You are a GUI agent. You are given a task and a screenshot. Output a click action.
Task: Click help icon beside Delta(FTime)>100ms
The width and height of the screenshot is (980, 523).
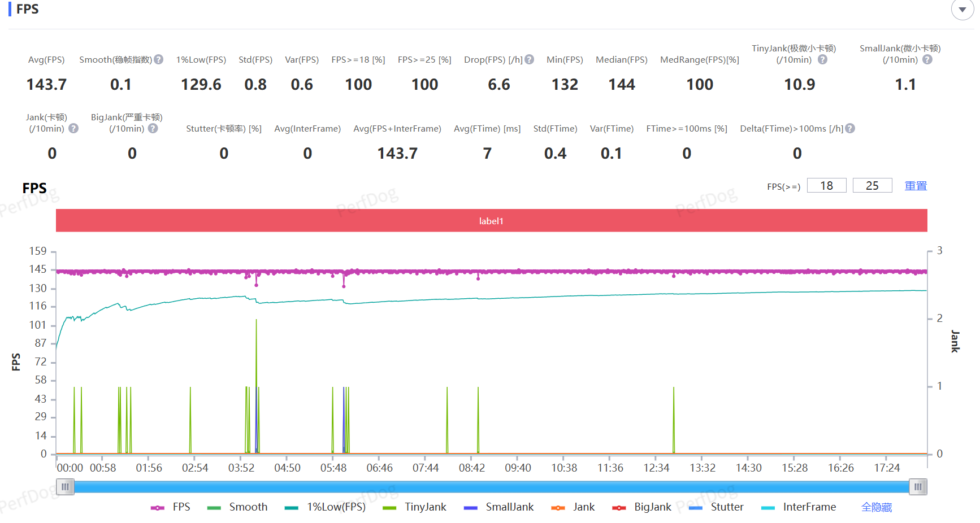pos(850,128)
